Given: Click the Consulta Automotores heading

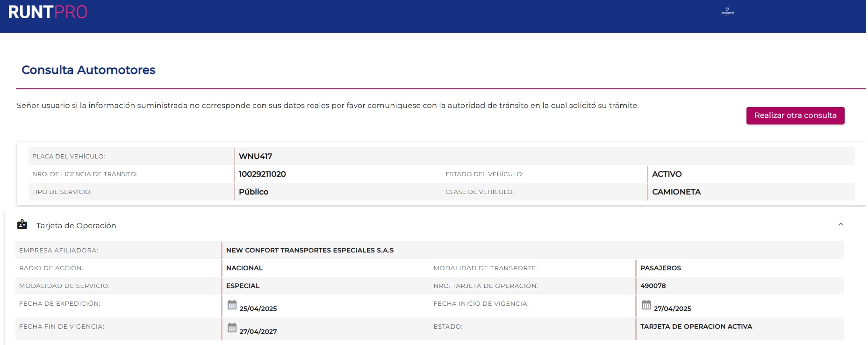Looking at the screenshot, I should [88, 70].
